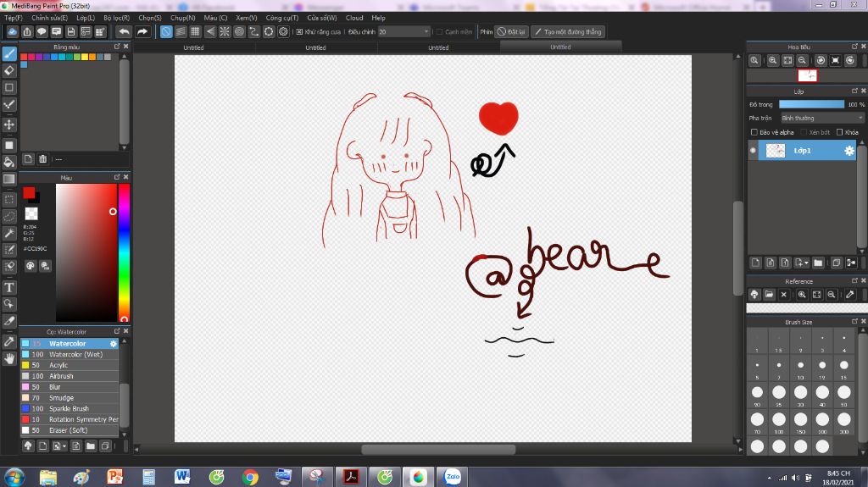
Task: Click the horizontal canvas scrollbar
Action: coord(438,450)
